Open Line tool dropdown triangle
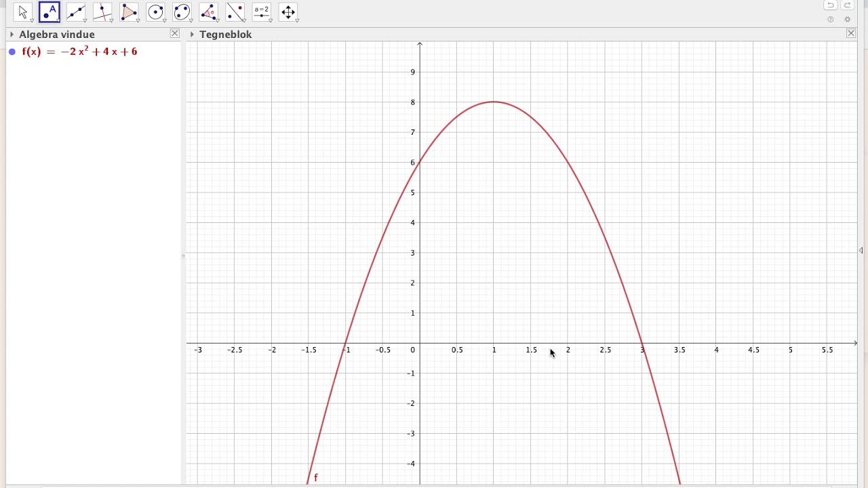The image size is (868, 488). (x=85, y=21)
